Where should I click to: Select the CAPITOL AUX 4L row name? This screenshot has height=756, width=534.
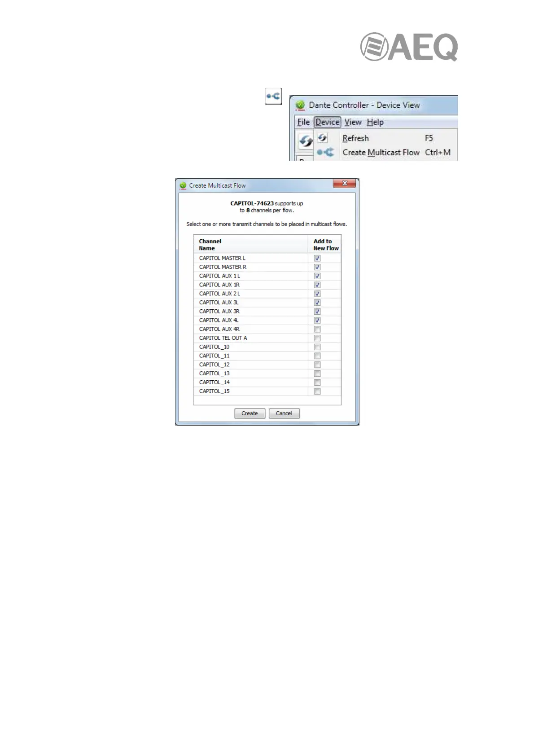[219, 321]
